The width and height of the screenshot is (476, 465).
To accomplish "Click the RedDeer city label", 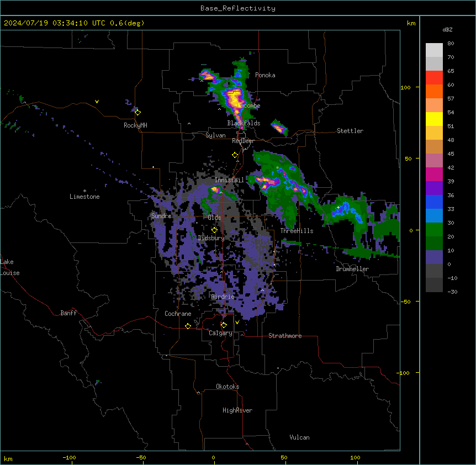I will tap(243, 141).
